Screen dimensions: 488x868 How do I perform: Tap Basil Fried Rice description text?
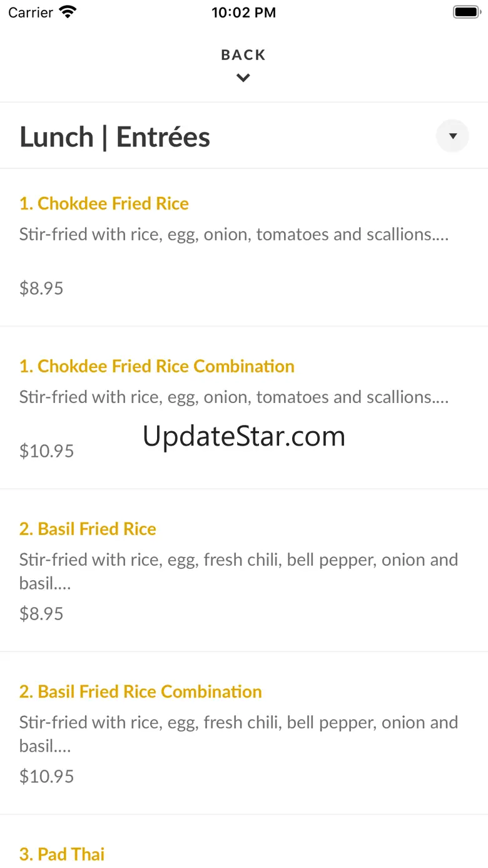tap(238, 571)
